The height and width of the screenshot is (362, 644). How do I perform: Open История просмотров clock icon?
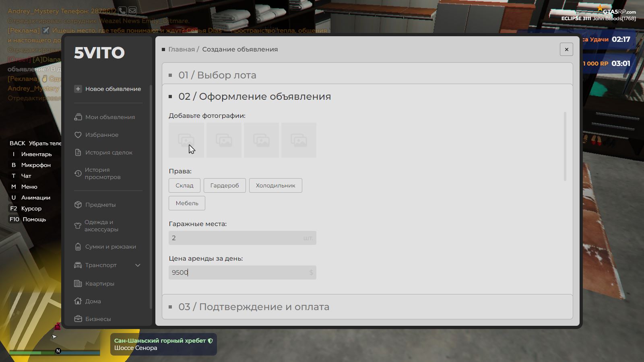click(x=78, y=173)
